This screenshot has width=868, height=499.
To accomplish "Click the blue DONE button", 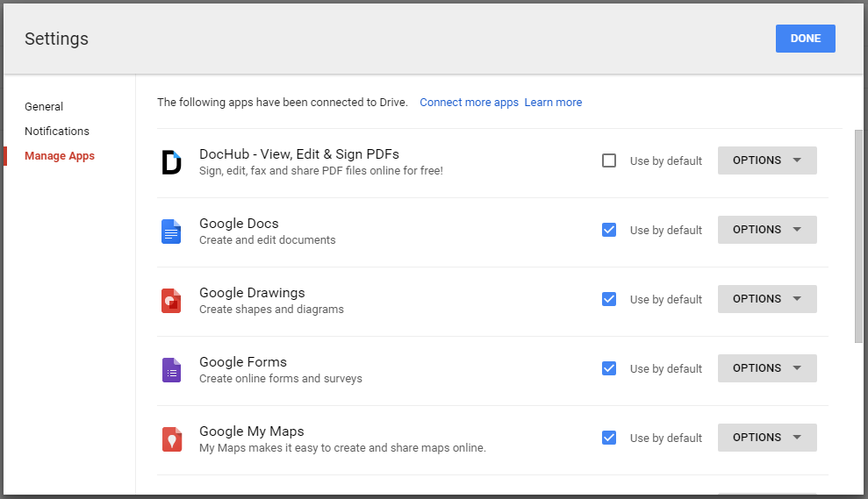I will (x=806, y=39).
